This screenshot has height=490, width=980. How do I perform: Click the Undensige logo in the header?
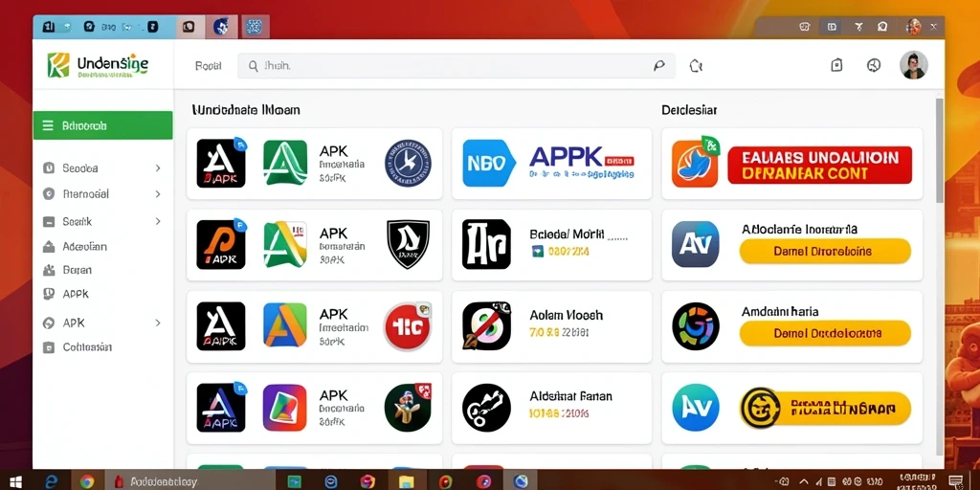[98, 65]
